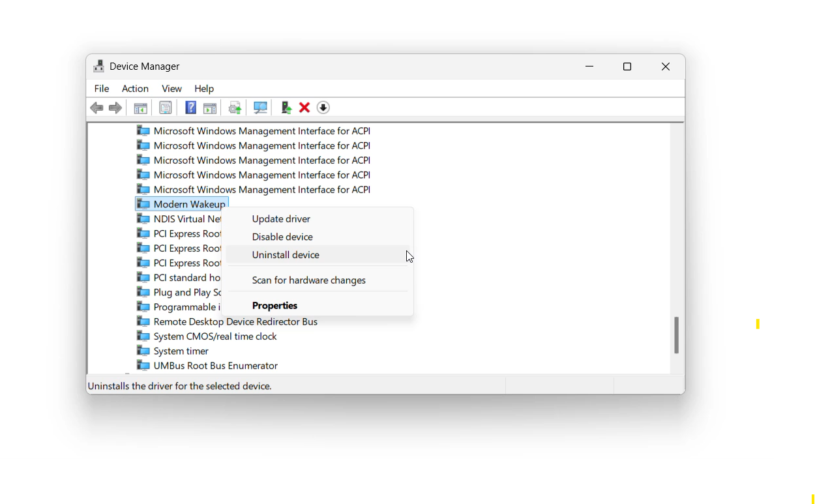
Task: Click the device icon beside NDIS Virtual
Action: pos(143,219)
